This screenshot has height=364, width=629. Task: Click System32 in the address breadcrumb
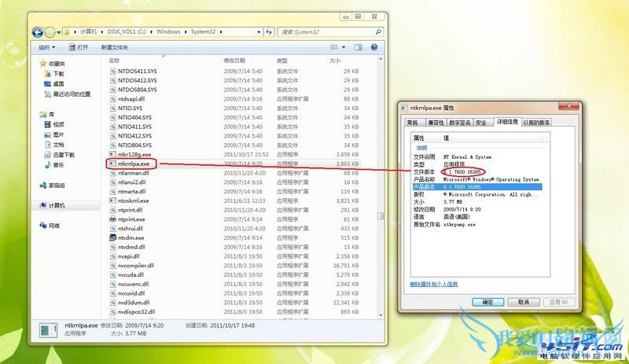[x=203, y=31]
